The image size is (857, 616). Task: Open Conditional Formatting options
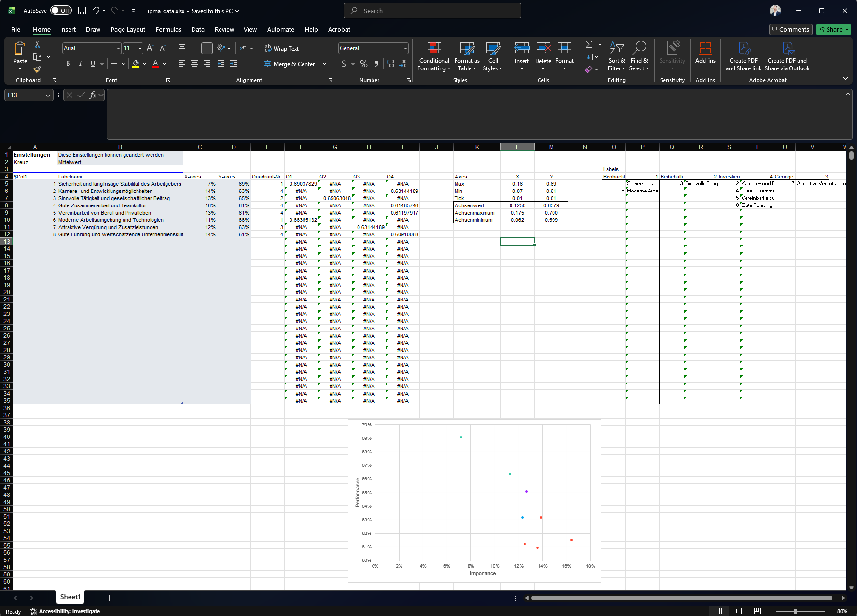[x=433, y=56]
